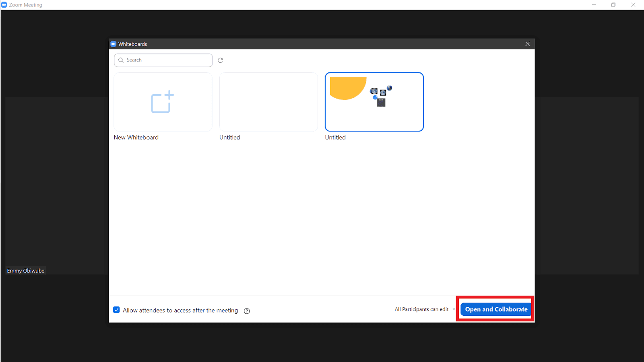Image resolution: width=644 pixels, height=362 pixels.
Task: Refresh the whiteboards list
Action: tap(220, 60)
